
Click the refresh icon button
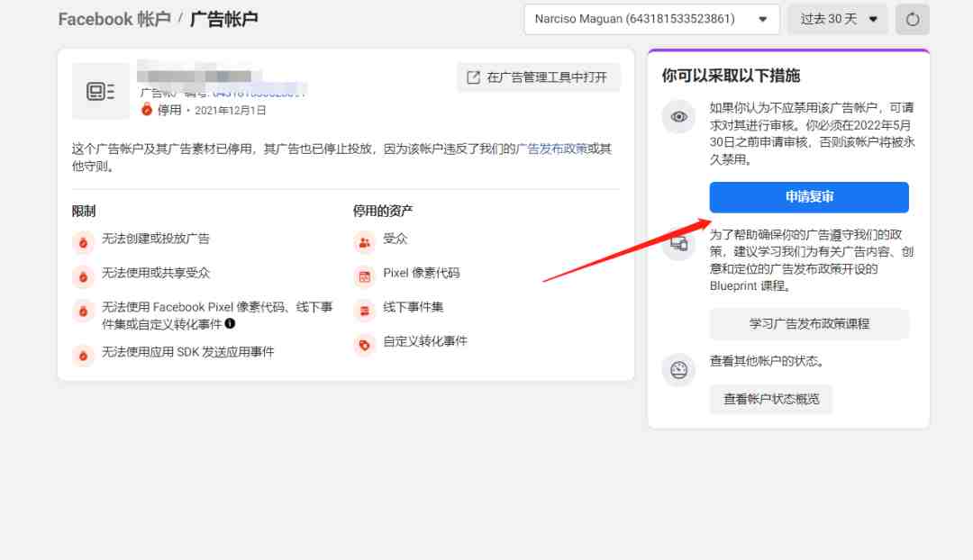(x=912, y=19)
